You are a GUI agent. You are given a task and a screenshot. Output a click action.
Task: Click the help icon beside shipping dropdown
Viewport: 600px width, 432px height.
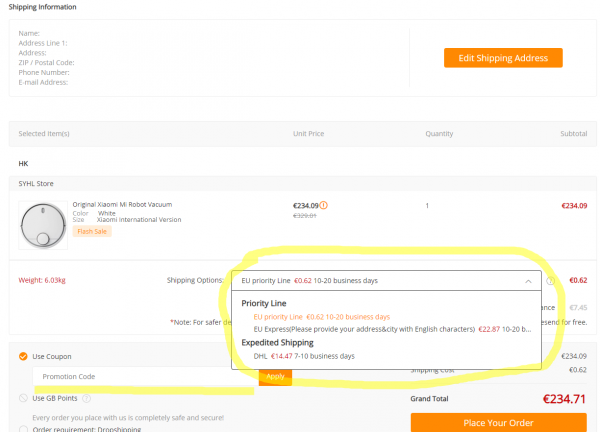(551, 281)
